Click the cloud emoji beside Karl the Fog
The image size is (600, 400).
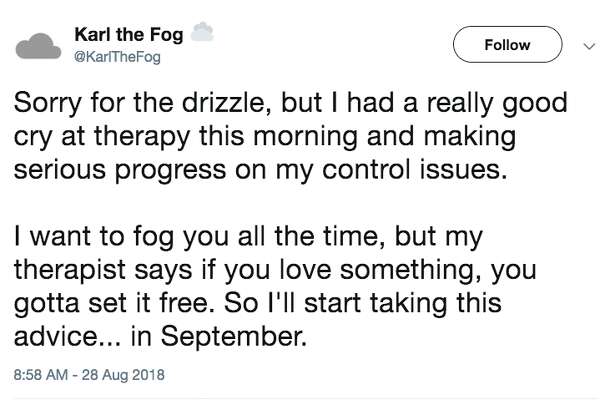pyautogui.click(x=202, y=32)
